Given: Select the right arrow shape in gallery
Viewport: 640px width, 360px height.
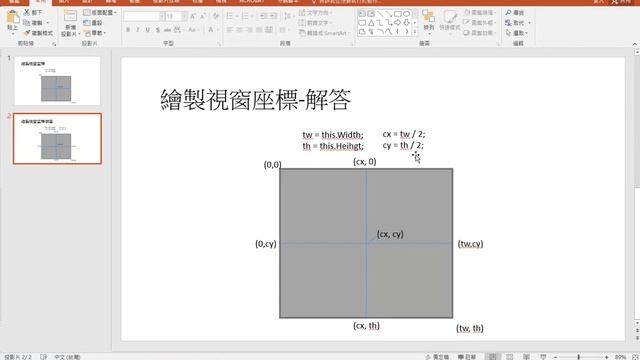Looking at the screenshot, I should pyautogui.click(x=398, y=23).
